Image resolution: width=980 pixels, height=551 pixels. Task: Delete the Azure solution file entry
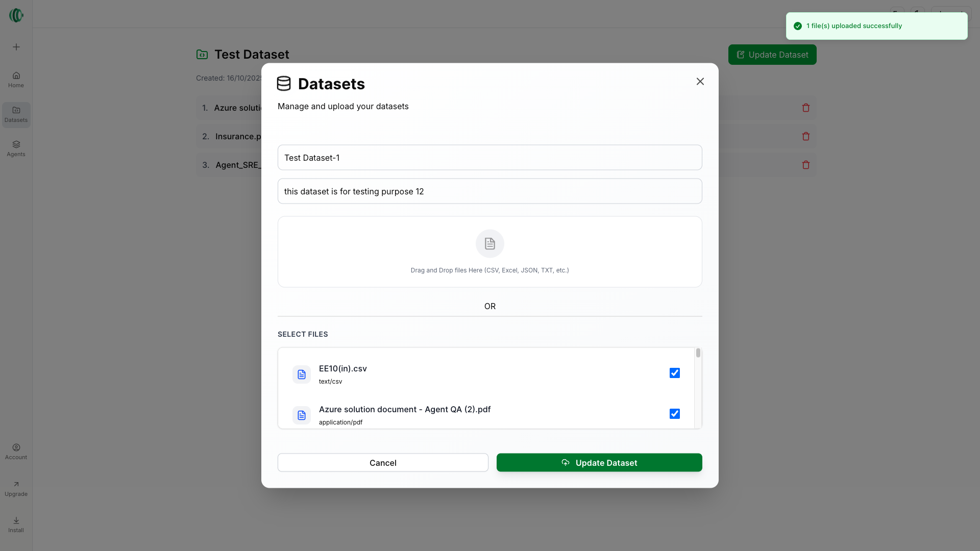click(x=806, y=108)
